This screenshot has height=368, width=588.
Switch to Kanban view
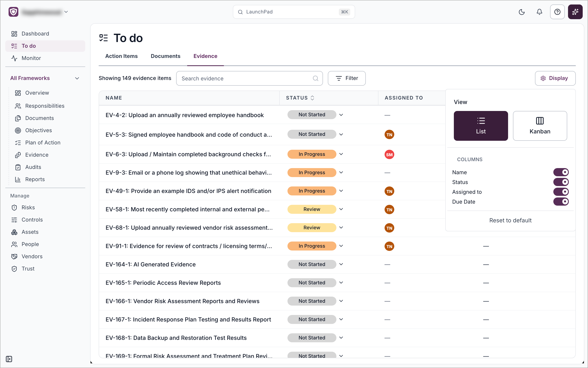540,126
